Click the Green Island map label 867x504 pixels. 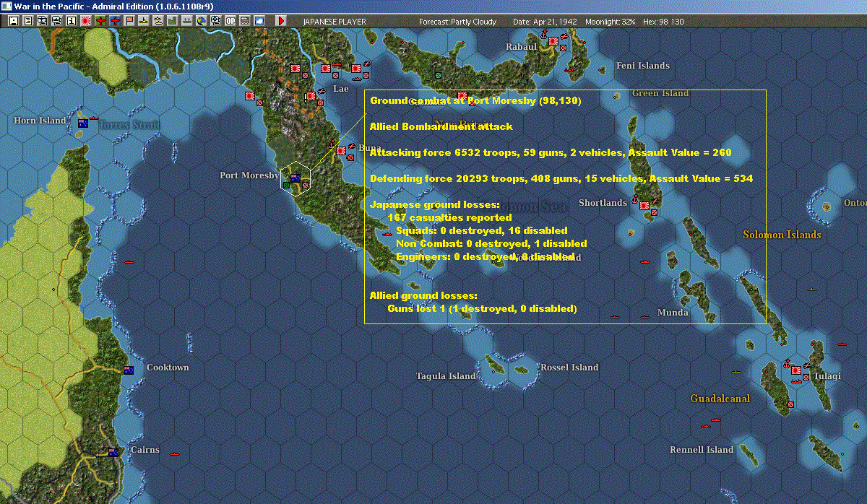(660, 93)
